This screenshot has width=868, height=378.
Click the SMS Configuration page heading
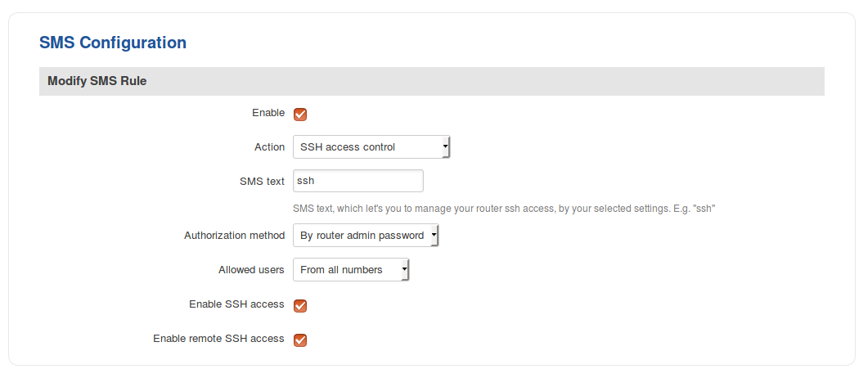tap(113, 43)
